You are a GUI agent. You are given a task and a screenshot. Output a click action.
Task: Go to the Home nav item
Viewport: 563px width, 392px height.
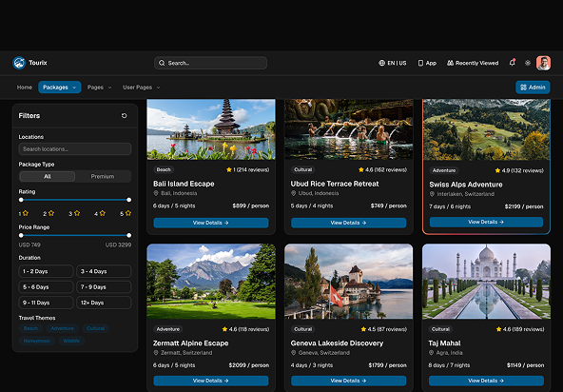pyautogui.click(x=25, y=88)
